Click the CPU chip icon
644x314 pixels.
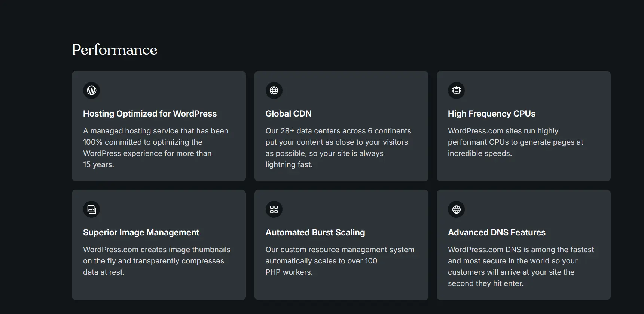pos(456,90)
